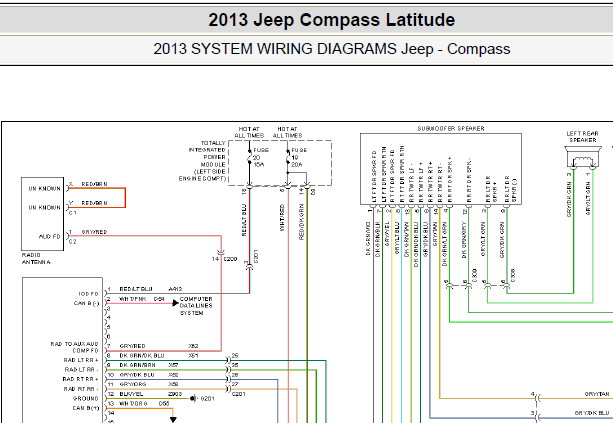The height and width of the screenshot is (423, 613).
Task: Click the "AUD FD" terminal label
Action: [x=50, y=237]
